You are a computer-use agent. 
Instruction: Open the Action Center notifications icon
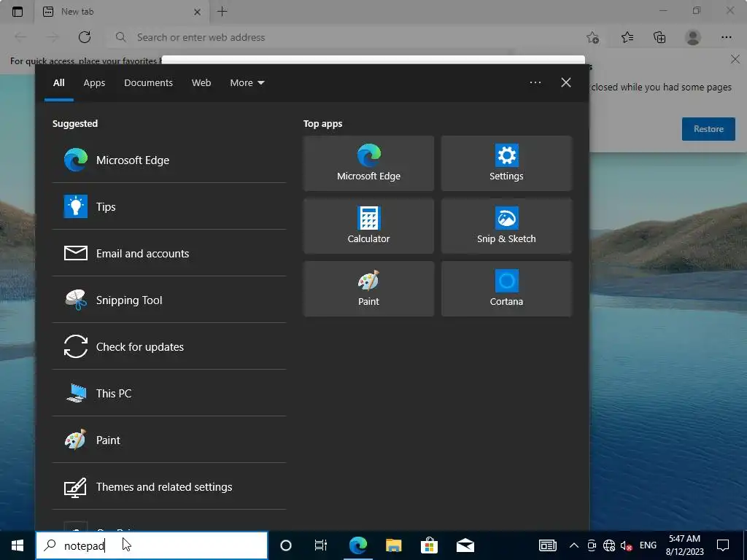tap(723, 545)
